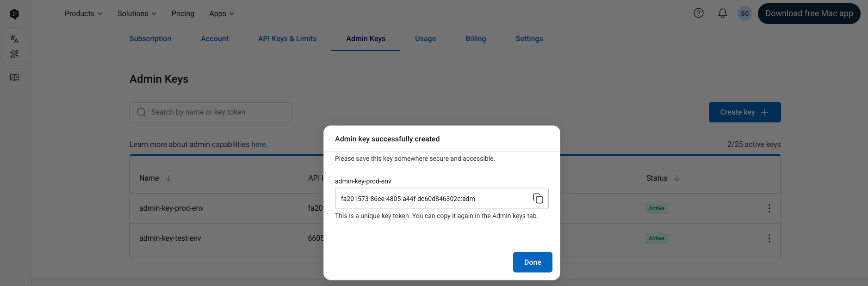Open the help question mark icon
Screen dimensions: 868x286
pos(699,13)
